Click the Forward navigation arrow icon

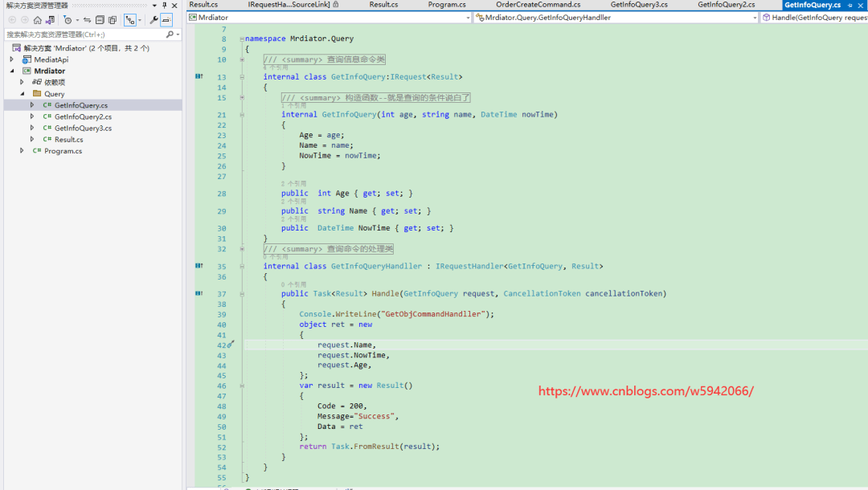tap(25, 19)
